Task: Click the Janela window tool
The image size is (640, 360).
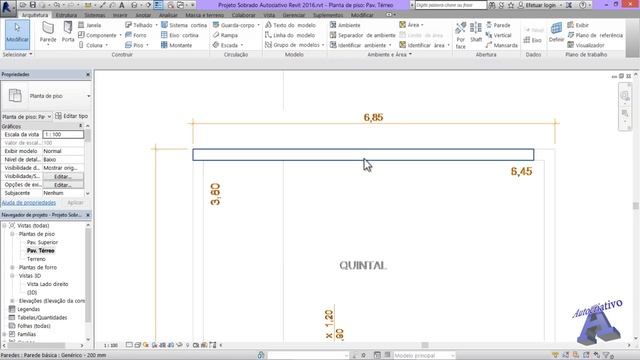Action: pyautogui.click(x=90, y=25)
